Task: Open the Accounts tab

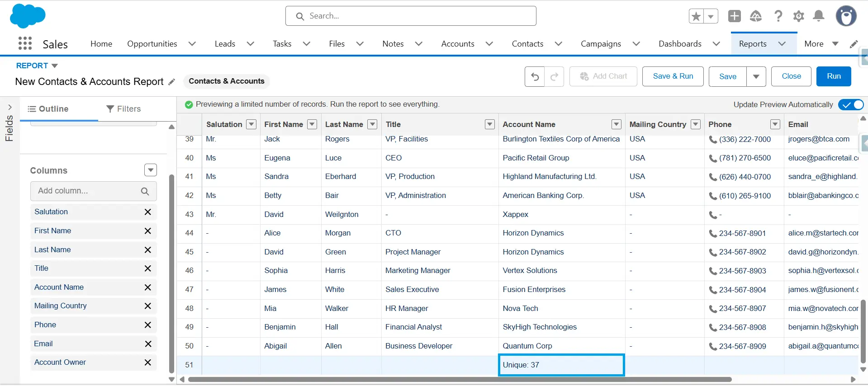Action: point(458,44)
